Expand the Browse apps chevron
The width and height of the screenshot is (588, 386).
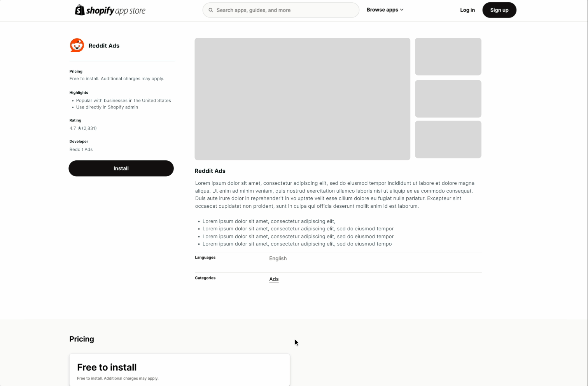402,10
